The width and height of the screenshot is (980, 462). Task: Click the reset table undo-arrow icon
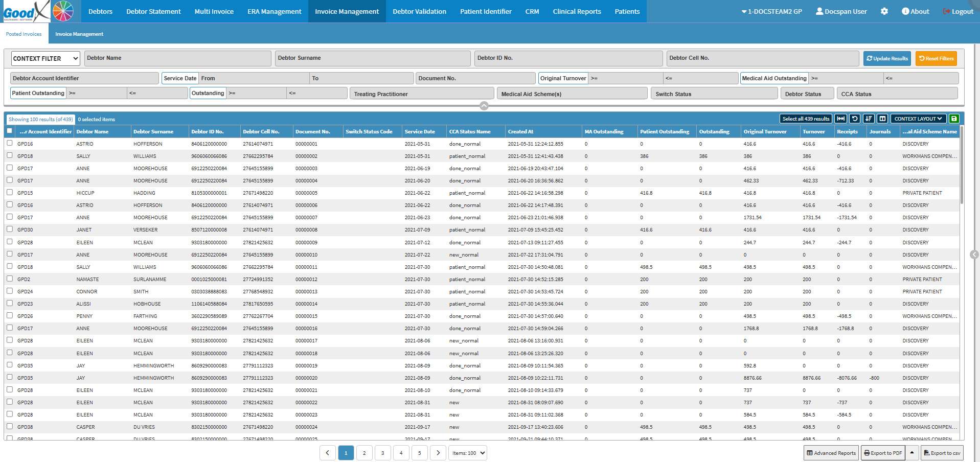(855, 119)
